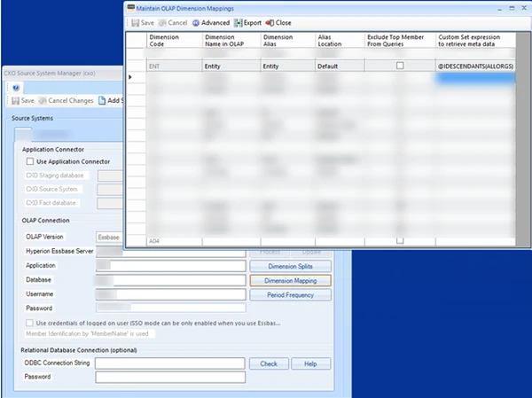Click the Application input field
The image size is (532, 398).
[171, 266]
